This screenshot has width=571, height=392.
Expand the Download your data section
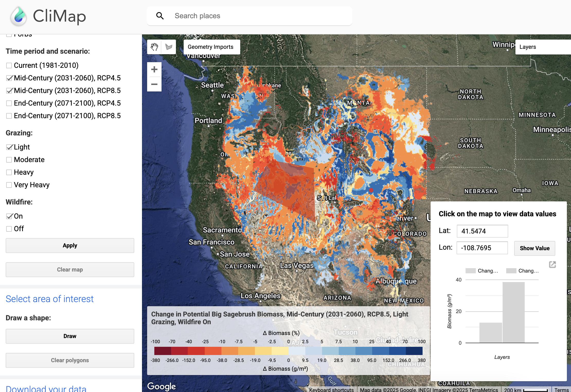(46, 388)
